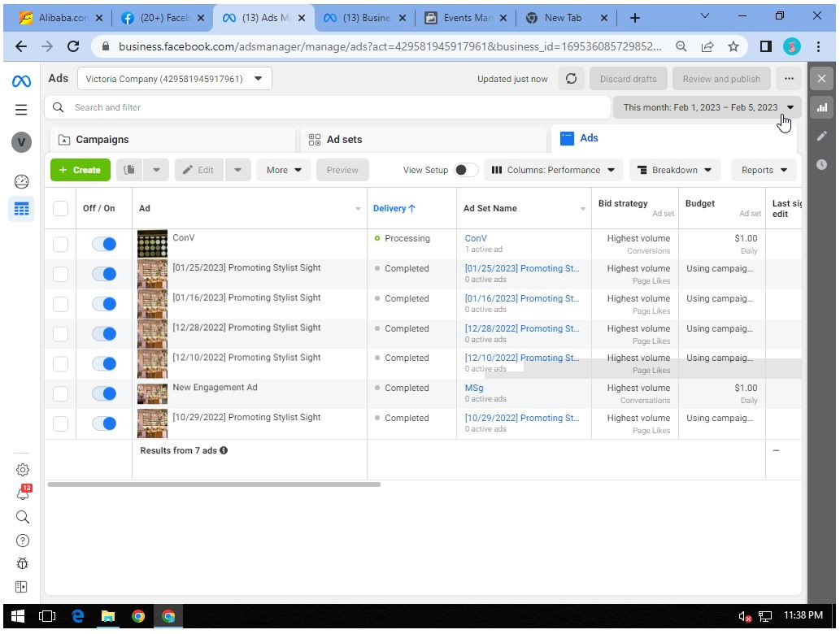Screen dimensions: 840x634
Task: Switch to the Ad sets tab
Action: click(x=423, y=140)
